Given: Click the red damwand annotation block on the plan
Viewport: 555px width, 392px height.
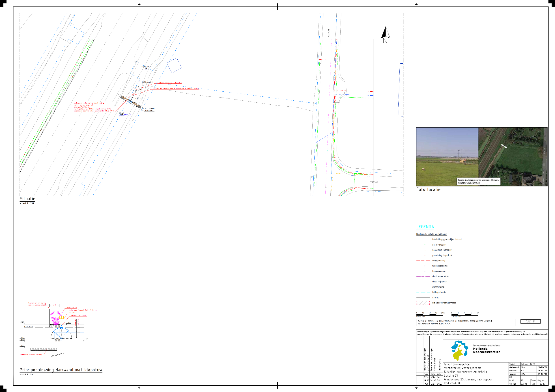Looking at the screenshot, I should pyautogui.click(x=94, y=107).
